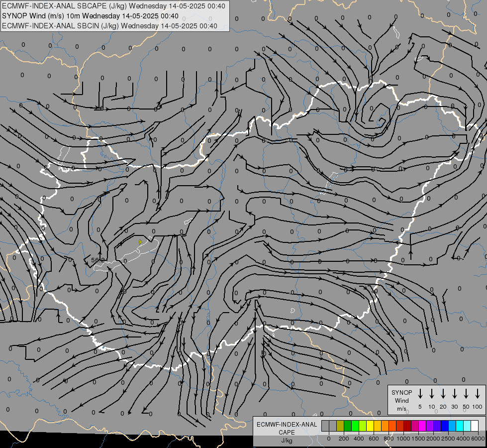Screen dimensions: 487x448
Task: Click the 4000 tick label on colorbar
Action: coord(463,439)
